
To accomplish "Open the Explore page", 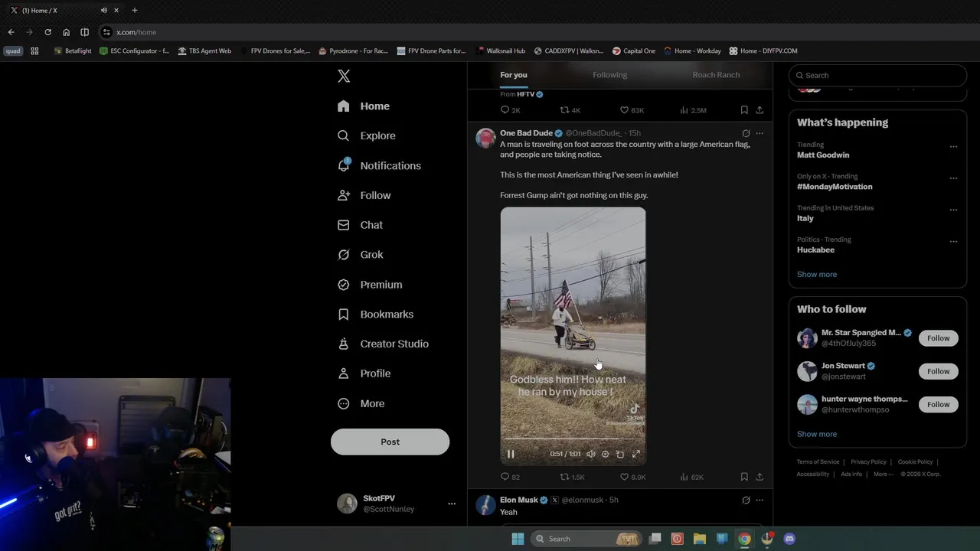I will 367,135.
